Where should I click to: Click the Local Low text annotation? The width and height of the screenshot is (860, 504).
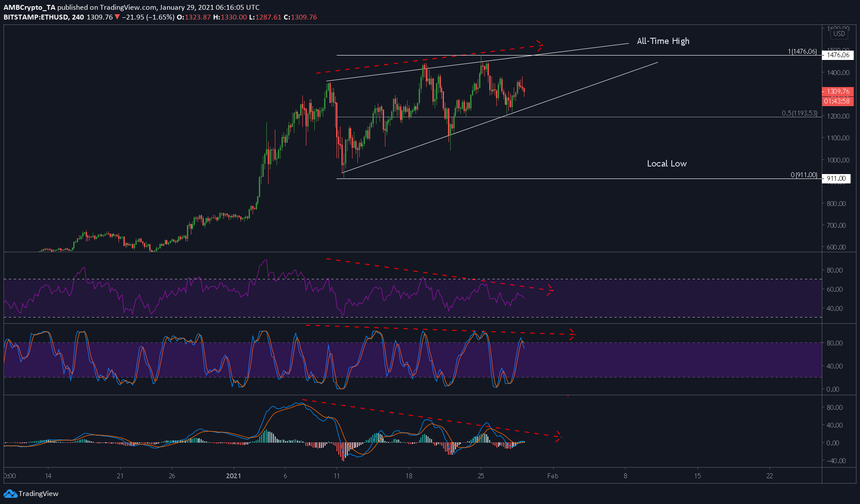coord(666,163)
